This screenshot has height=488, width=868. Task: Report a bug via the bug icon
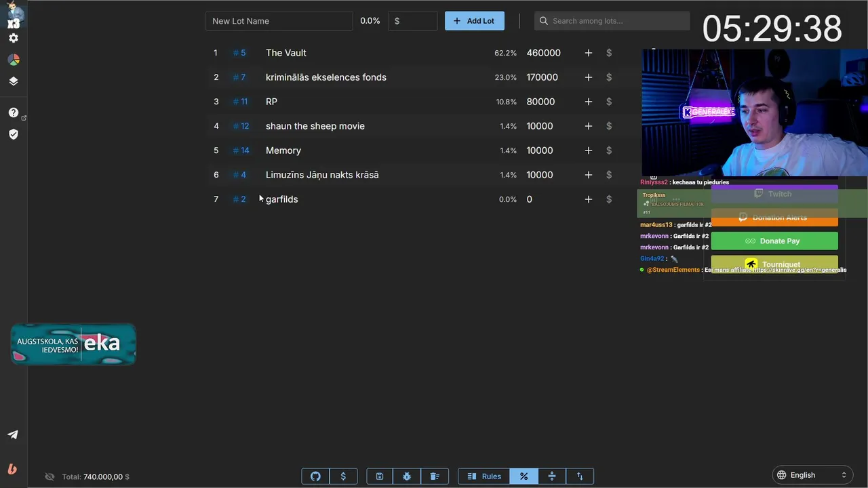[x=407, y=476]
